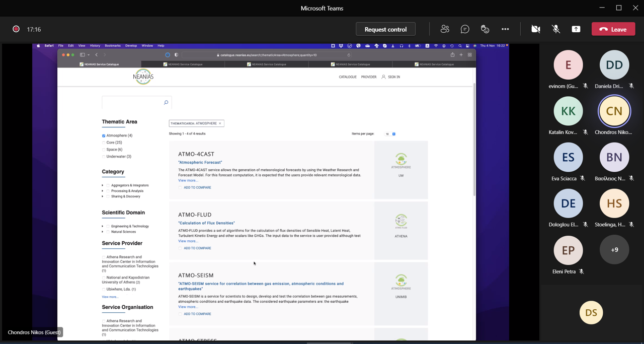Go to Catalogue nav item
The height and width of the screenshot is (344, 644).
348,77
